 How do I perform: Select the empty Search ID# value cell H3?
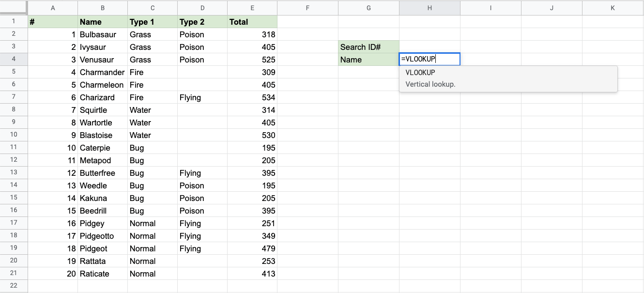point(429,47)
